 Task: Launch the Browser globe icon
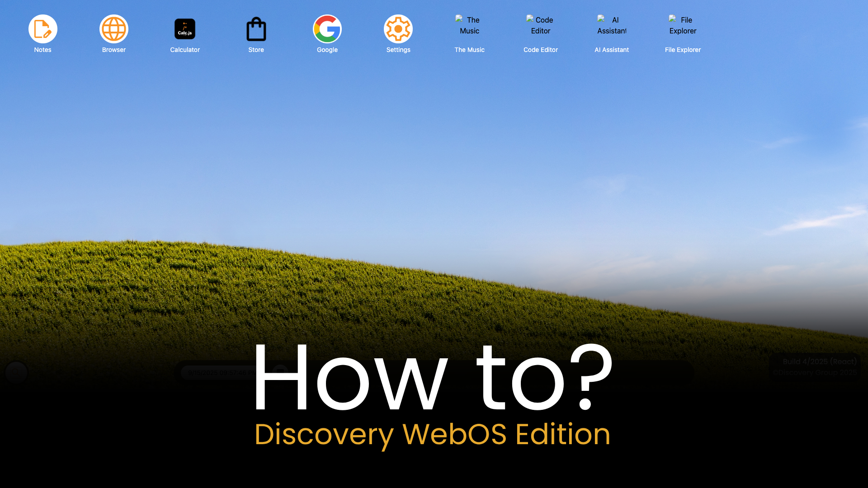tap(113, 29)
